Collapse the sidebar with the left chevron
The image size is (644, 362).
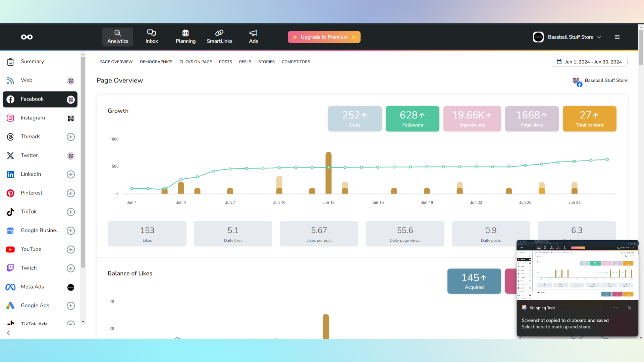tap(8, 333)
